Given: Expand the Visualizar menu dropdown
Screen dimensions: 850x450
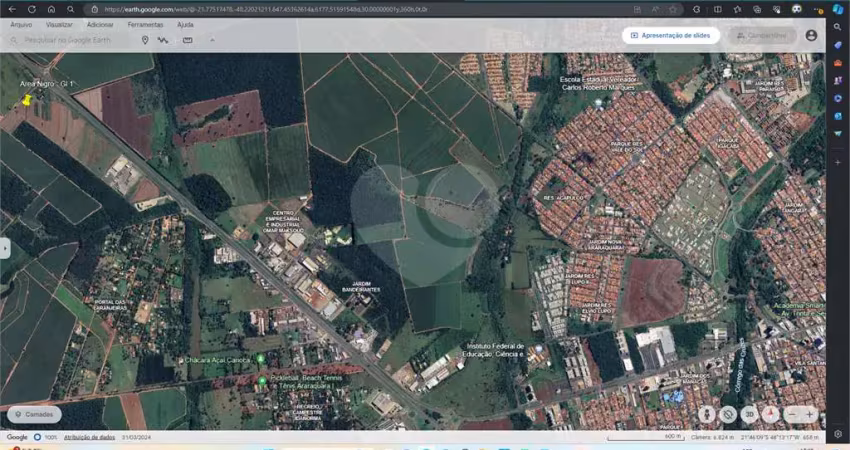Looking at the screenshot, I should [59, 24].
